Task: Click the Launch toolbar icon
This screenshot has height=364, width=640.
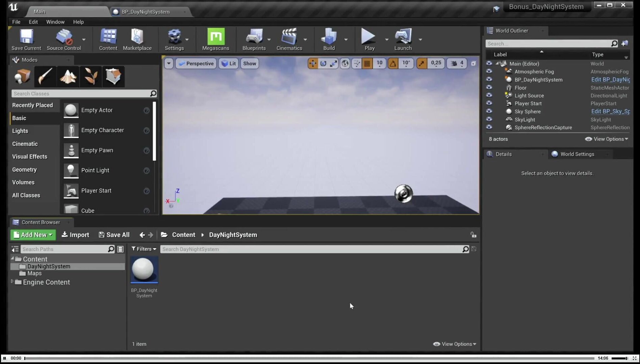Action: click(403, 39)
